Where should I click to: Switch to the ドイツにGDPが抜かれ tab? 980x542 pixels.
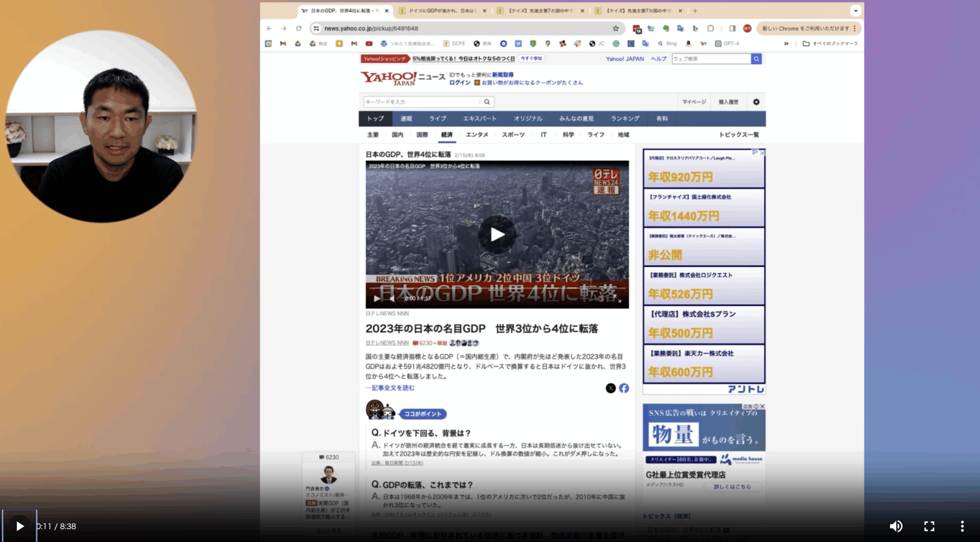[439, 11]
